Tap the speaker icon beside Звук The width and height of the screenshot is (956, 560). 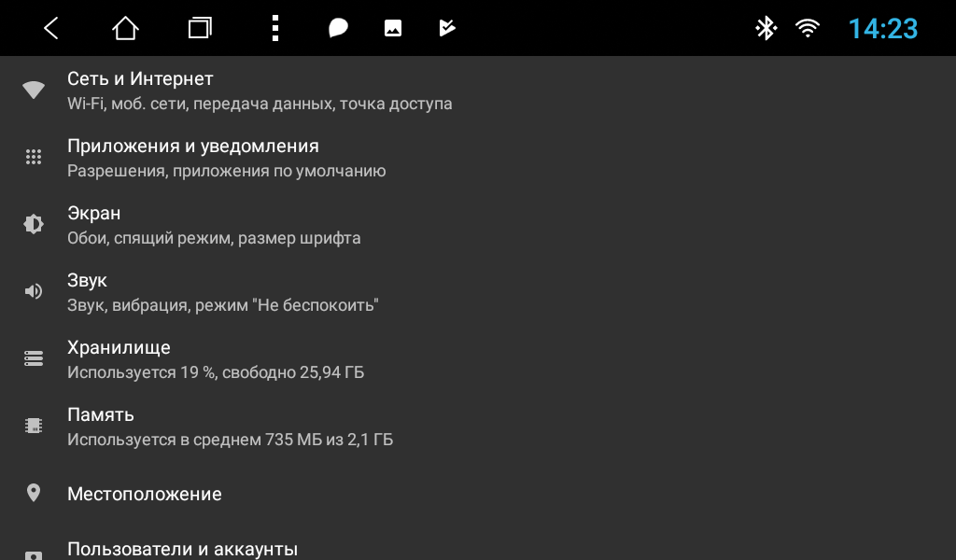pyautogui.click(x=34, y=291)
